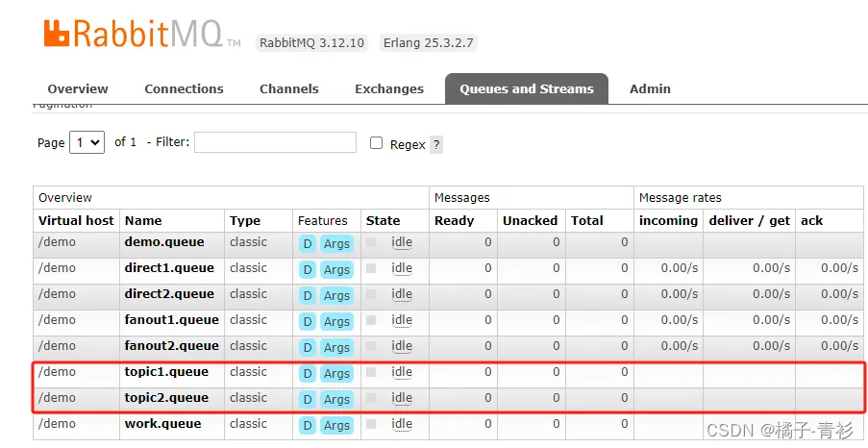Click the idle state of demo.queue
Screen dimensions: 868x448
(x=402, y=242)
